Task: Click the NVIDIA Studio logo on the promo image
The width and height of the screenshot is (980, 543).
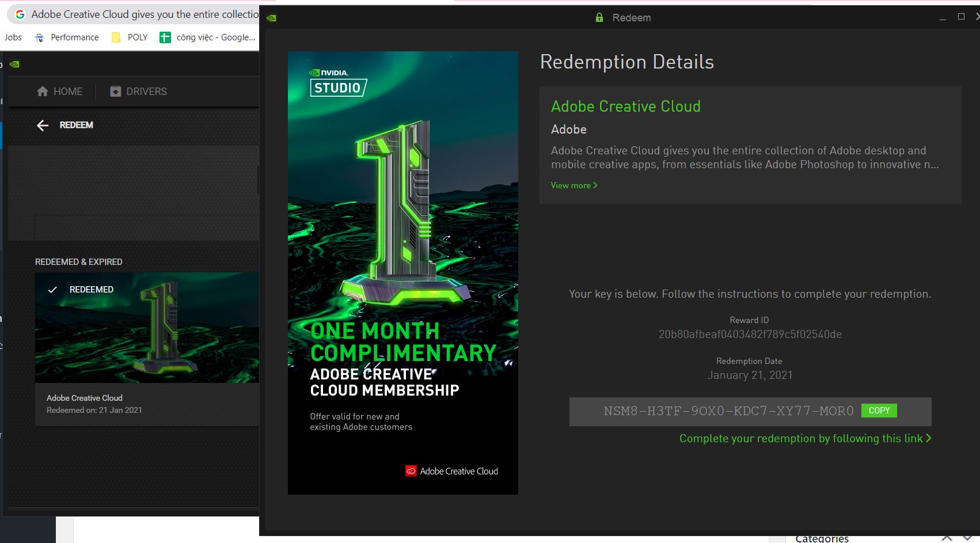Action: click(338, 83)
